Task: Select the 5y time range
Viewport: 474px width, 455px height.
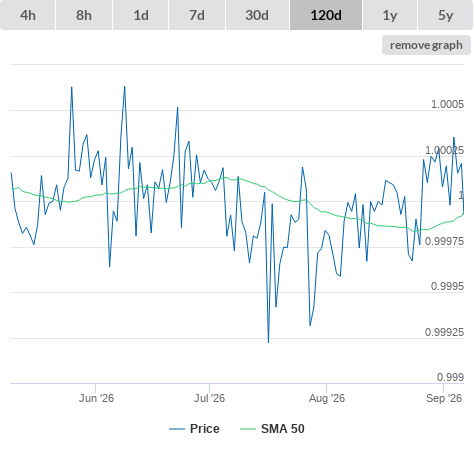Action: pos(446,15)
